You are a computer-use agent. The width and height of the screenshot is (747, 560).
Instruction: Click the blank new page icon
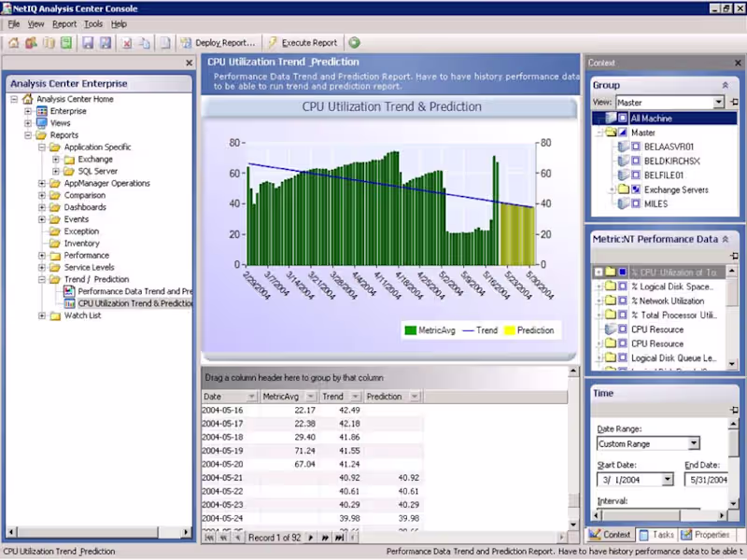(x=165, y=43)
